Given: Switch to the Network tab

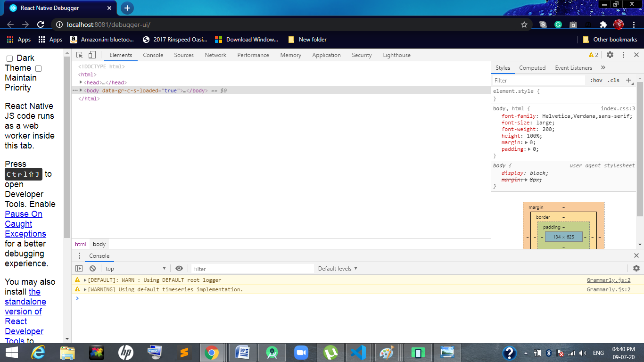Looking at the screenshot, I should [x=215, y=55].
